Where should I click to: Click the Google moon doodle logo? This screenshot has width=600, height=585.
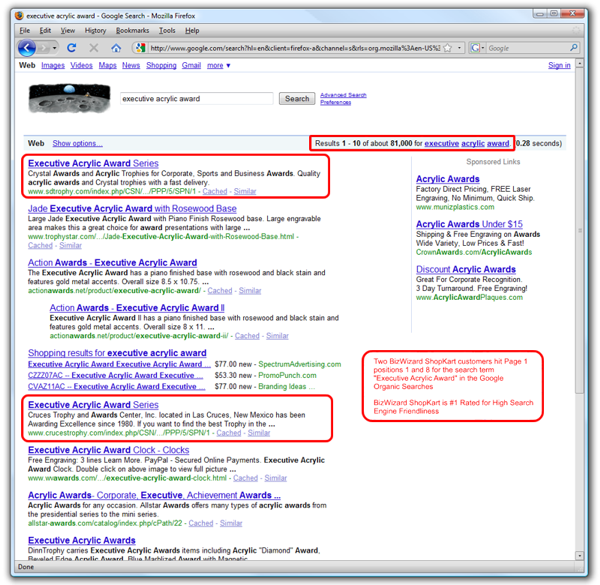70,98
